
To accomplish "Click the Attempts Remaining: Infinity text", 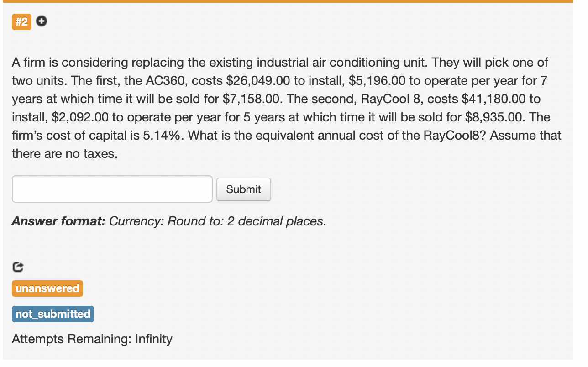I will coord(92,339).
